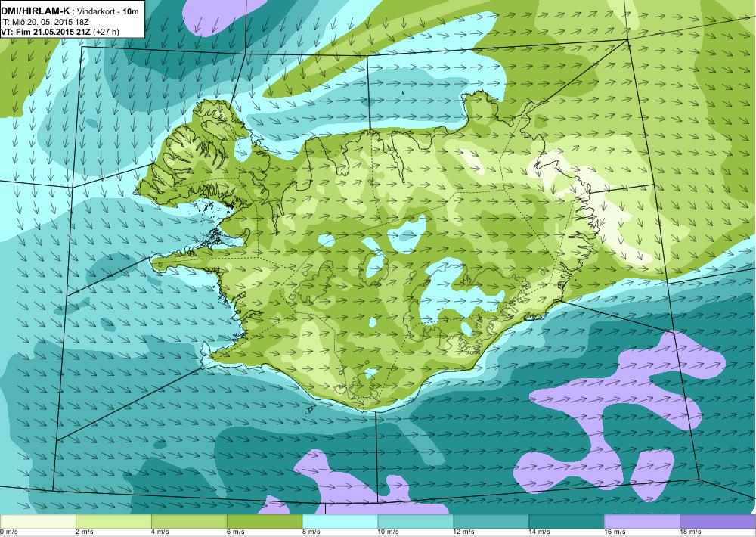The width and height of the screenshot is (756, 537).
Task: Click the "VT: Fim 21.05.2015 21Z" valid time text
Action: [46, 32]
